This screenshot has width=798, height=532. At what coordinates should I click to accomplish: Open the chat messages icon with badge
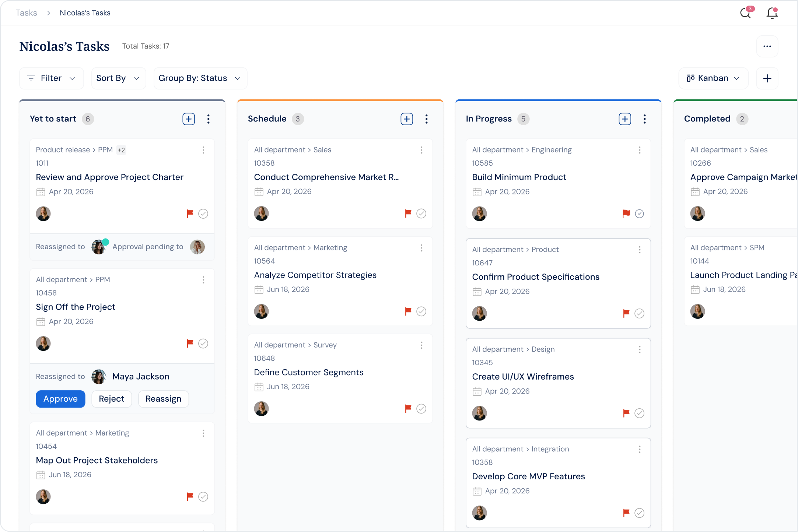(746, 13)
